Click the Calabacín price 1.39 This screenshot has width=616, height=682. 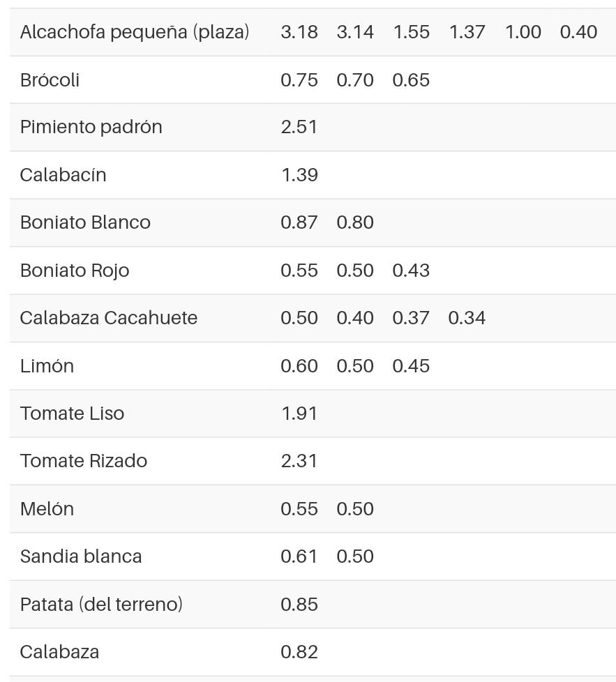coord(299,175)
